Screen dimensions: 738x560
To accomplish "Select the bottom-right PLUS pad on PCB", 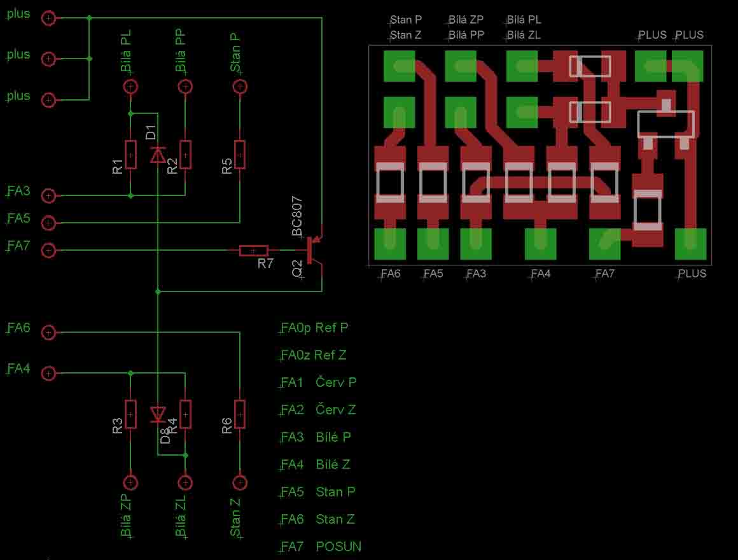I will 690,244.
